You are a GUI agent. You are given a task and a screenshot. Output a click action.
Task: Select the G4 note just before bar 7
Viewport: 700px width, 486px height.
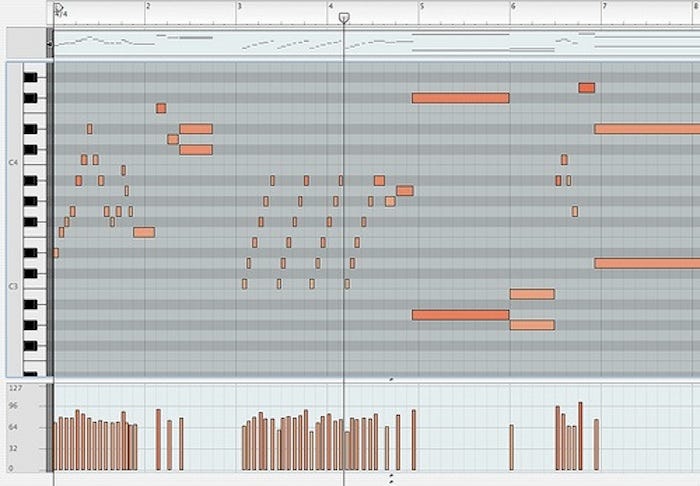587,88
